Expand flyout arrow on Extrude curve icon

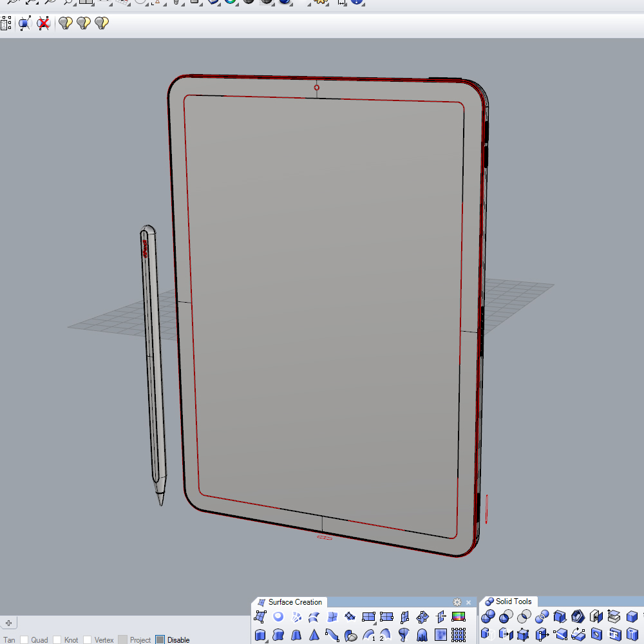[267, 641]
